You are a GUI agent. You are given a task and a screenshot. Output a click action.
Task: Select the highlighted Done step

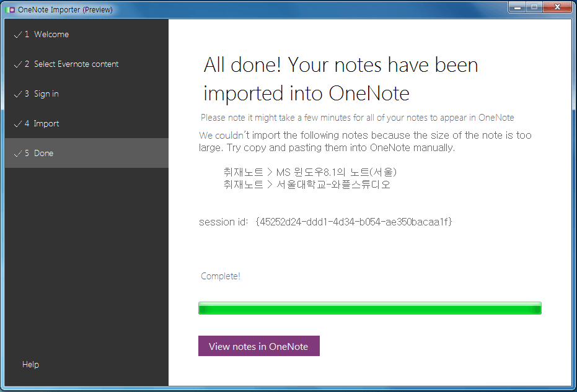(43, 154)
